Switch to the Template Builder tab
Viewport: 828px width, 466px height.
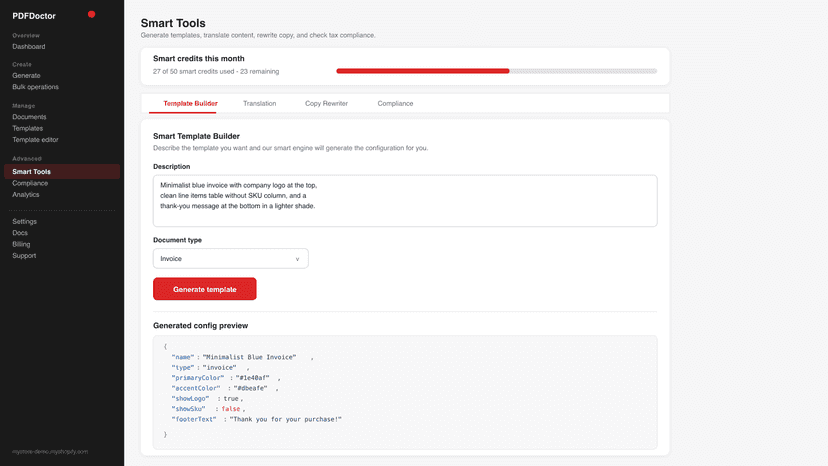[x=190, y=104]
